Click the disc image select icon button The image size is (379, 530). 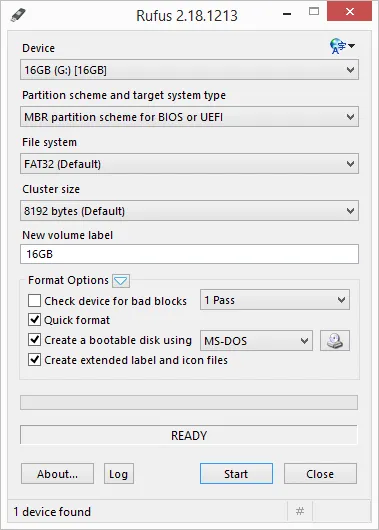[x=335, y=340]
